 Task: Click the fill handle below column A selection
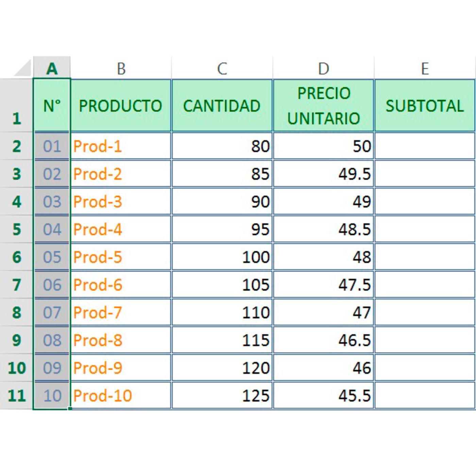(70, 409)
